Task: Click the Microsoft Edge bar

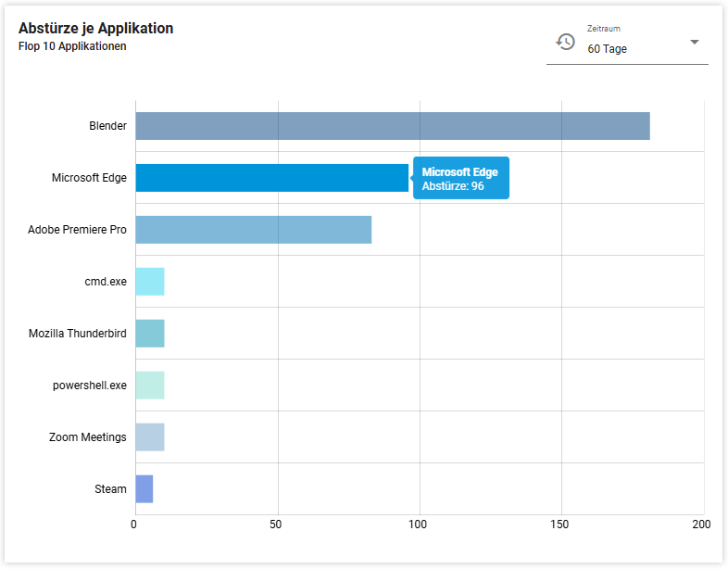Action: pyautogui.click(x=271, y=178)
